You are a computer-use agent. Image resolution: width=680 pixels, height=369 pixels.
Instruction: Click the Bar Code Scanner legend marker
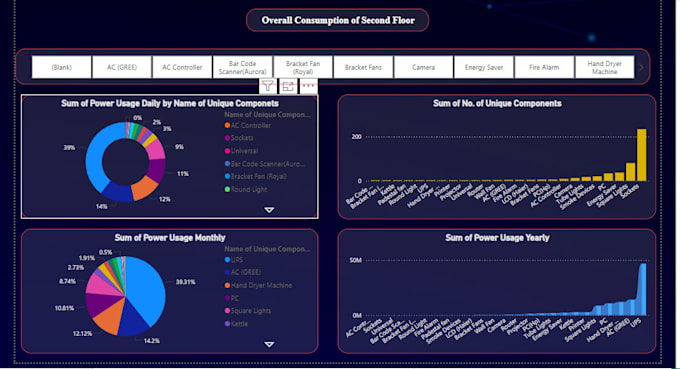(x=227, y=164)
